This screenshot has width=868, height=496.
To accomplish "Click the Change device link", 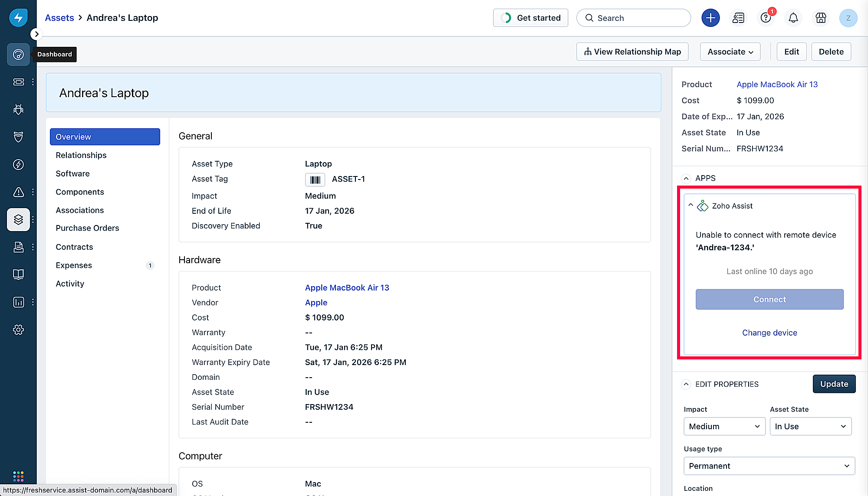I will (769, 333).
